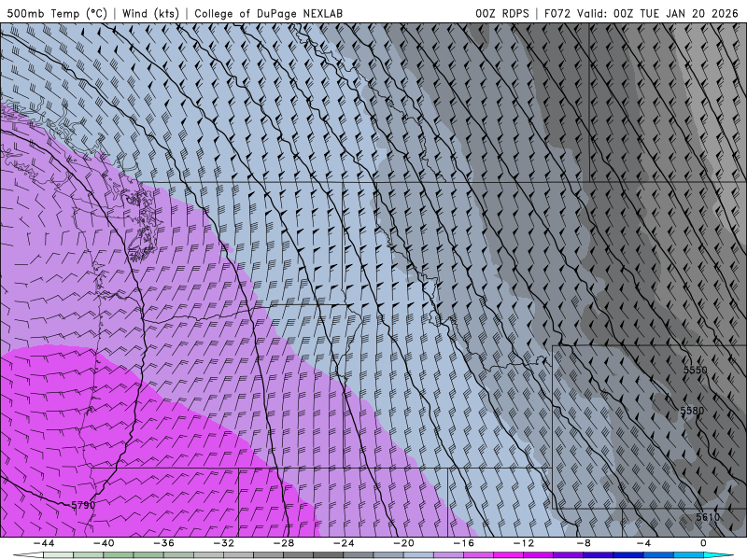747x560 pixels.
Task: Click the -32 colorbar tick label
Action: (224, 543)
